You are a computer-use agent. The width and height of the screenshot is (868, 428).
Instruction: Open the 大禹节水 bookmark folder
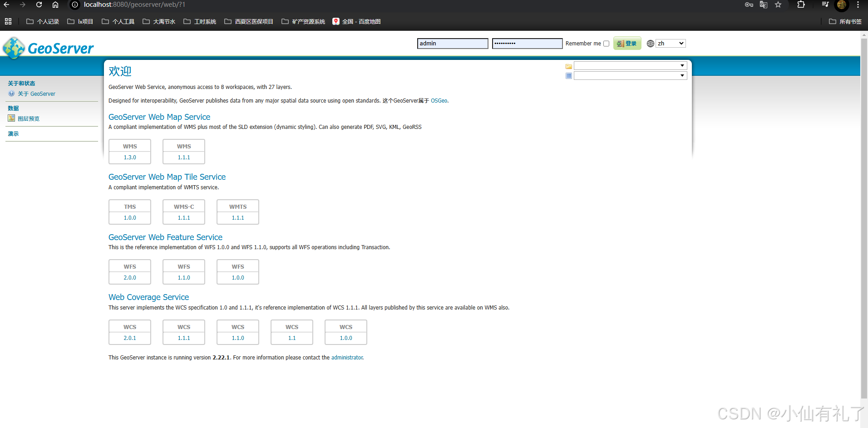[x=159, y=21]
